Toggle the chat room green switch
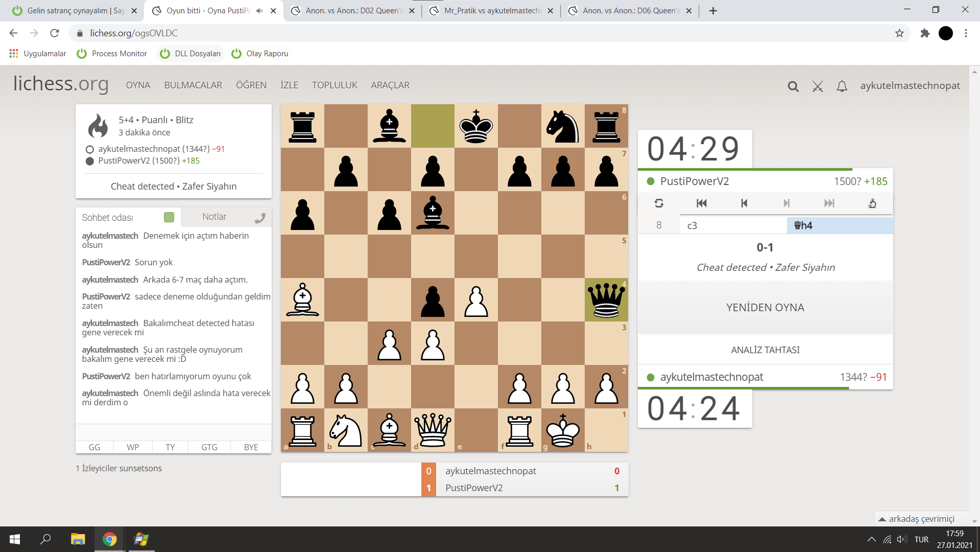The image size is (980, 552). tap(169, 217)
